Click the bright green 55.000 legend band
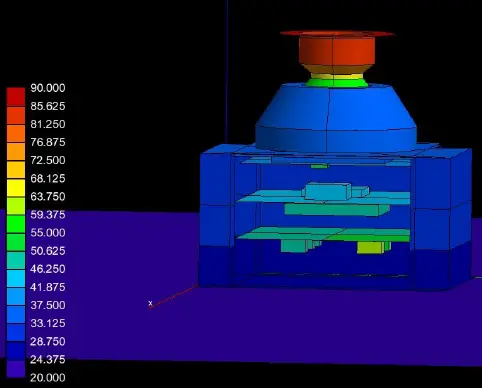The width and height of the screenshot is (482, 388). click(16, 224)
